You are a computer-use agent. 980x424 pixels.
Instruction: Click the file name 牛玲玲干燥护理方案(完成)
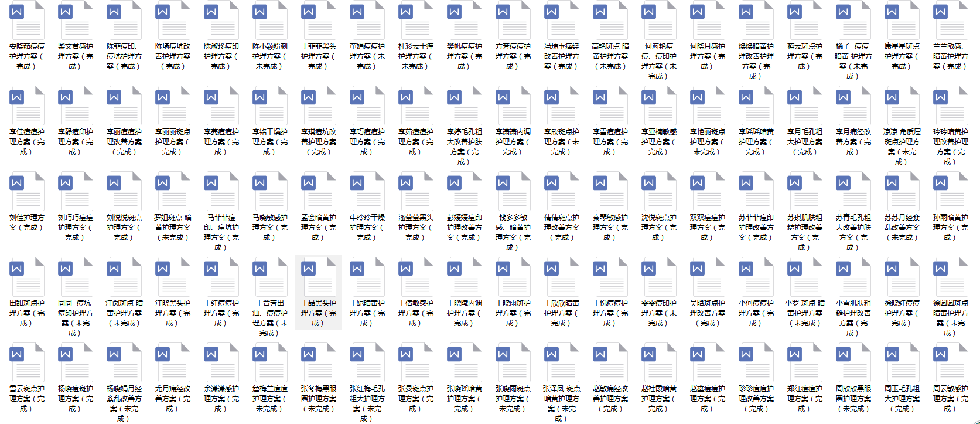(367, 228)
